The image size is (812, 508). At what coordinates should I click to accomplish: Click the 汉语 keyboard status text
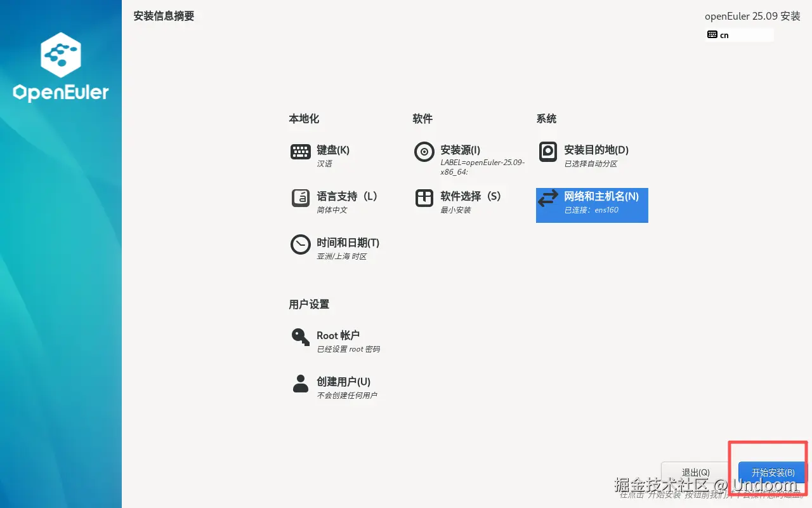pos(325,164)
